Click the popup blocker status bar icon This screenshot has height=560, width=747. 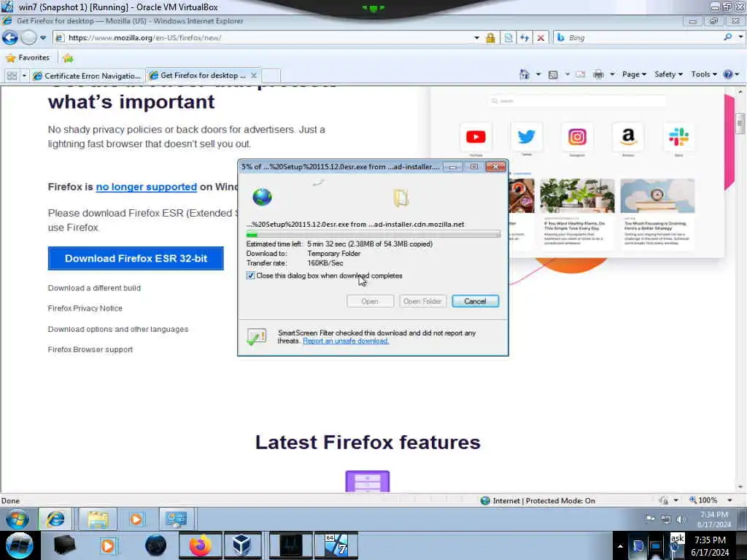664,500
